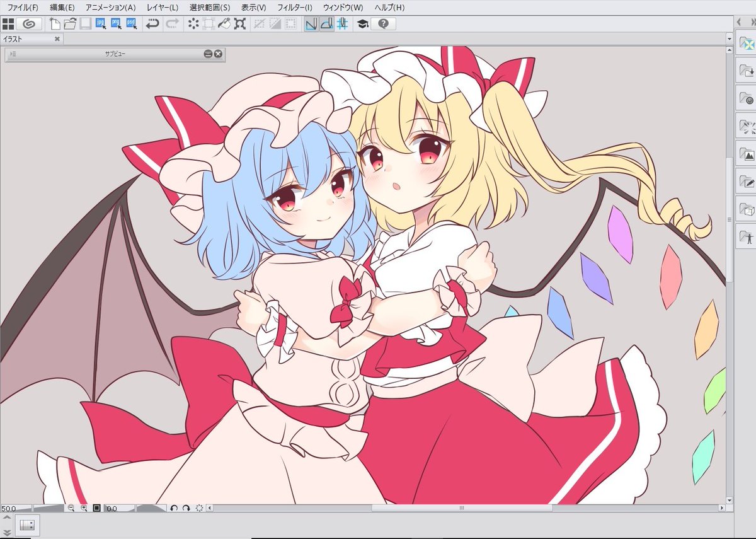Open the アニメーション(A) menu
The width and height of the screenshot is (756, 539).
(110, 8)
